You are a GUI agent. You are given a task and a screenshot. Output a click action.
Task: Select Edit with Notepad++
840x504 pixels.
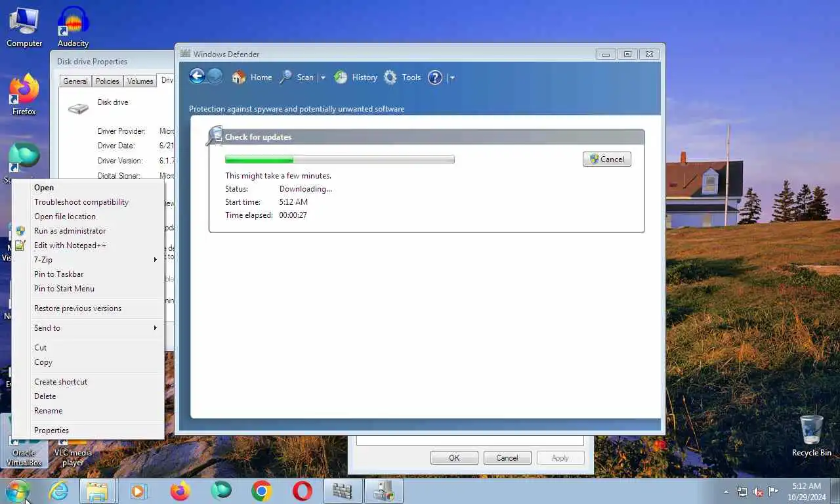tap(88, 245)
